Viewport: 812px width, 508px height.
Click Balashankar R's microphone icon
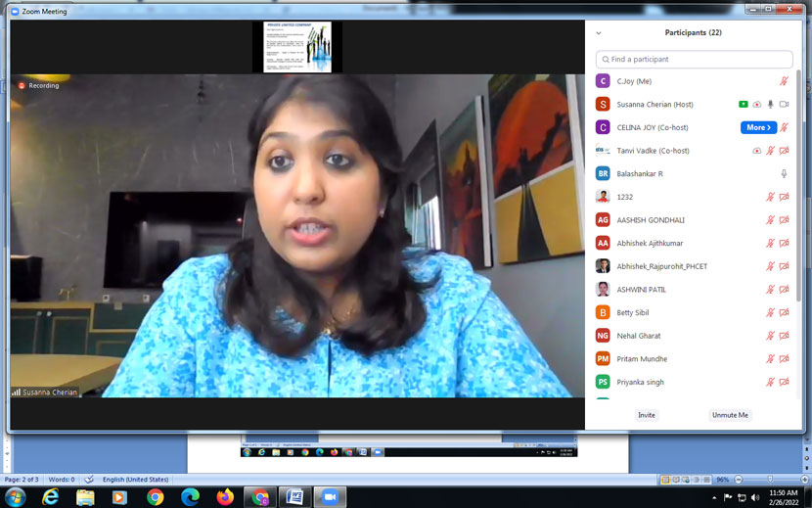pyautogui.click(x=784, y=173)
